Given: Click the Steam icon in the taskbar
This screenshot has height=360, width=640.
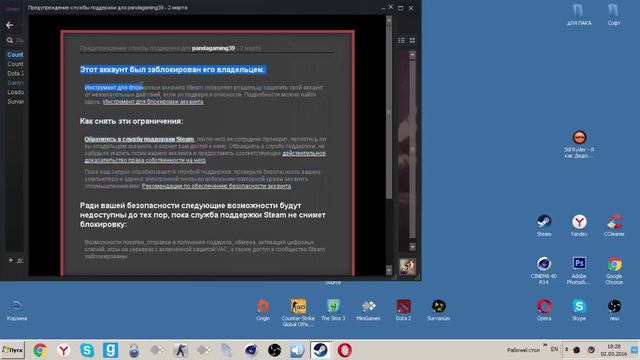Looking at the screenshot, I should (x=320, y=350).
